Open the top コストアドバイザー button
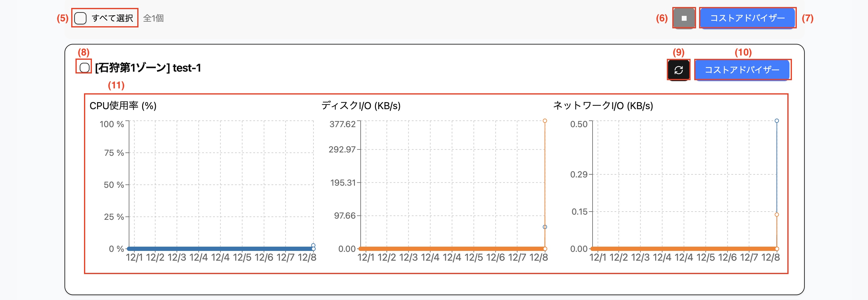Image resolution: width=868 pixels, height=300 pixels. tap(747, 18)
